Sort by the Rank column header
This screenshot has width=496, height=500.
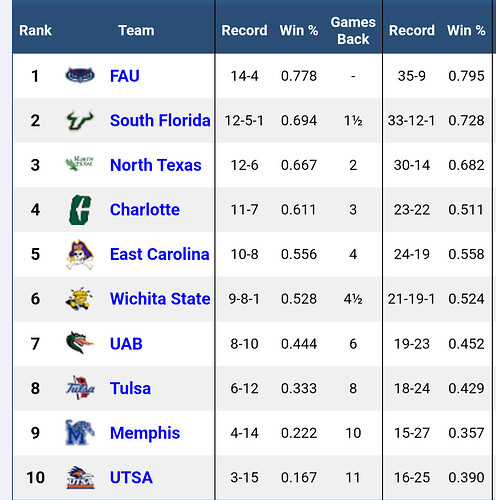coord(35,30)
